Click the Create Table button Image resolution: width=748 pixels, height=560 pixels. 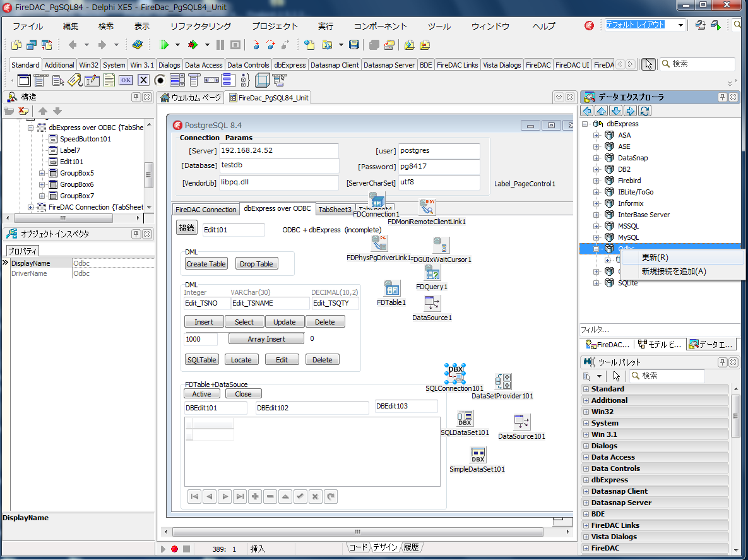coord(206,264)
